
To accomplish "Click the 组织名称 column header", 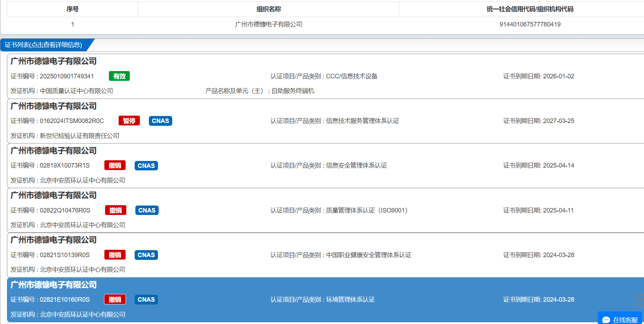I will (269, 9).
